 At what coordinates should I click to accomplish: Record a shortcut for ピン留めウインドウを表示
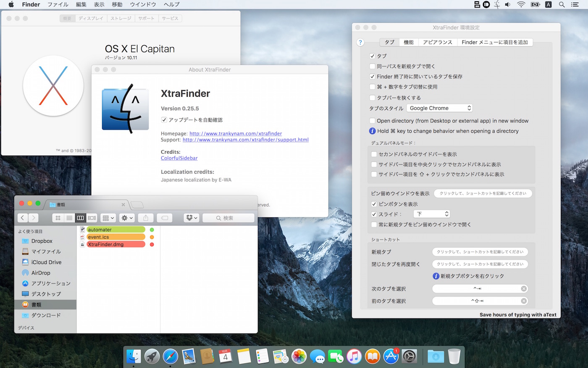coord(483,193)
